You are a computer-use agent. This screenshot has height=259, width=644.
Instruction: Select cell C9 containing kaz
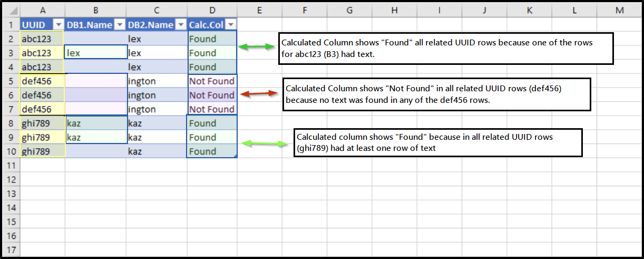(x=157, y=138)
